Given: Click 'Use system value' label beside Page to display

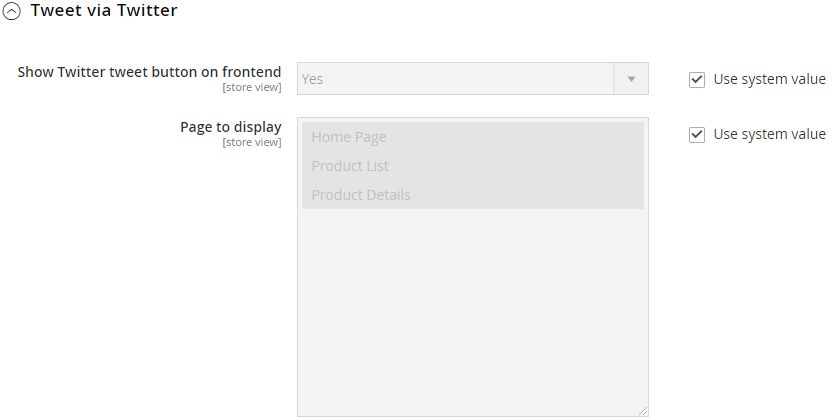Looking at the screenshot, I should click(769, 135).
